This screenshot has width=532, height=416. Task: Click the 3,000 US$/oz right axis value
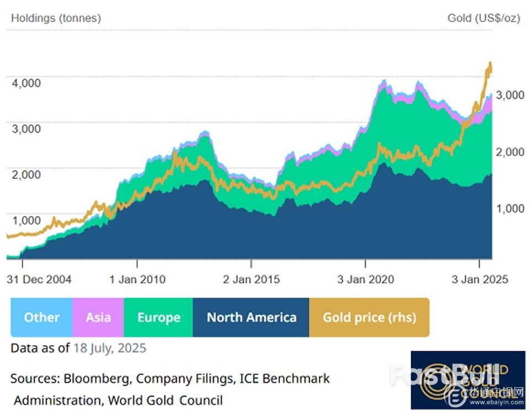pyautogui.click(x=509, y=95)
